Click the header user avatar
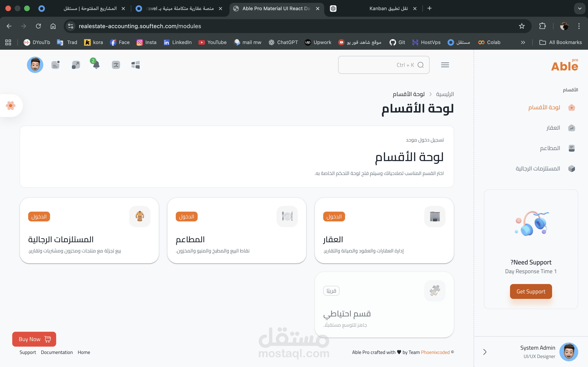The image size is (588, 367). click(x=35, y=65)
